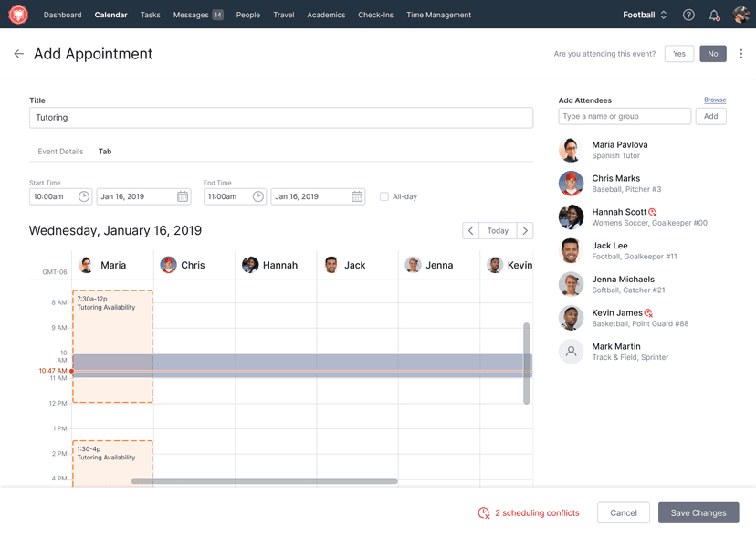Go to the next day with the chevron
Image resolution: width=756 pixels, height=538 pixels.
click(x=525, y=230)
